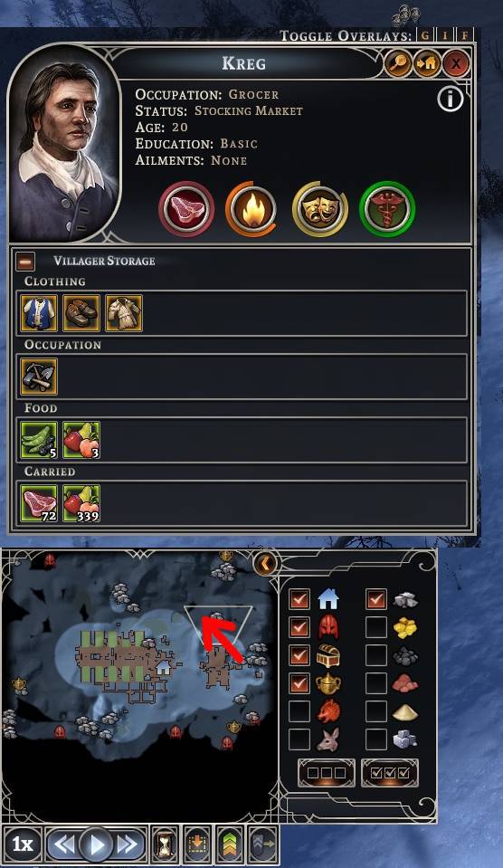
Task: Select the food need steak icon
Action: point(186,209)
